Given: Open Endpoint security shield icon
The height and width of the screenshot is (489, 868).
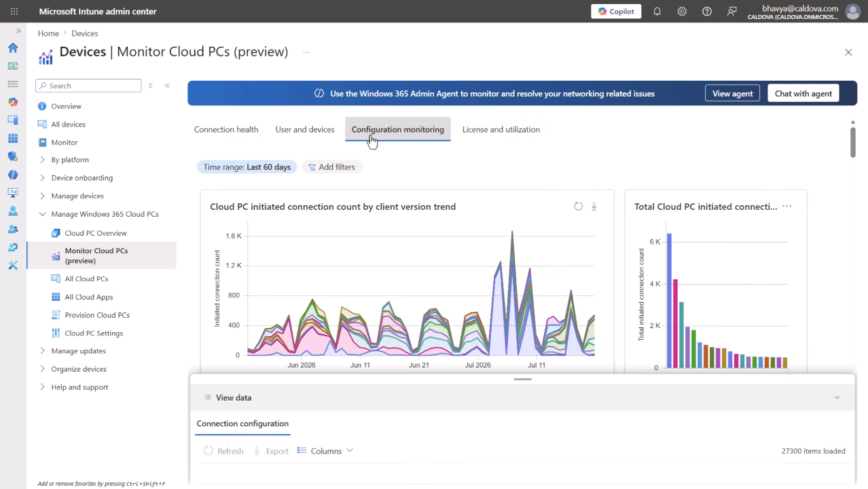Looking at the screenshot, I should pyautogui.click(x=13, y=156).
